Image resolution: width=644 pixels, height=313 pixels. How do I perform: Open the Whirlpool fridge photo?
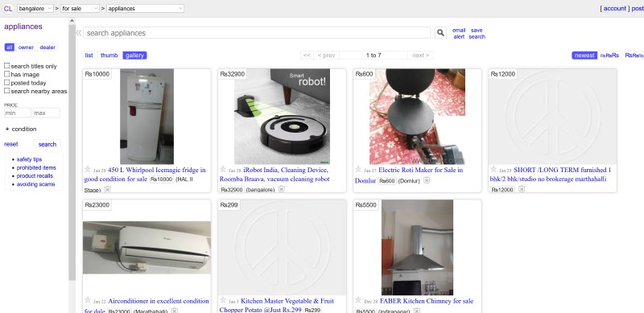click(x=147, y=117)
